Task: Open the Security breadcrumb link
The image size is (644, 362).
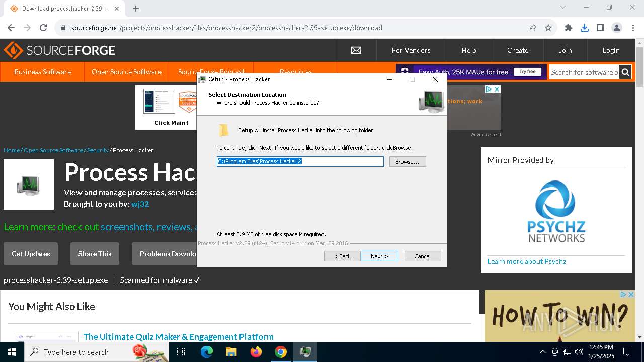Action: (98, 150)
